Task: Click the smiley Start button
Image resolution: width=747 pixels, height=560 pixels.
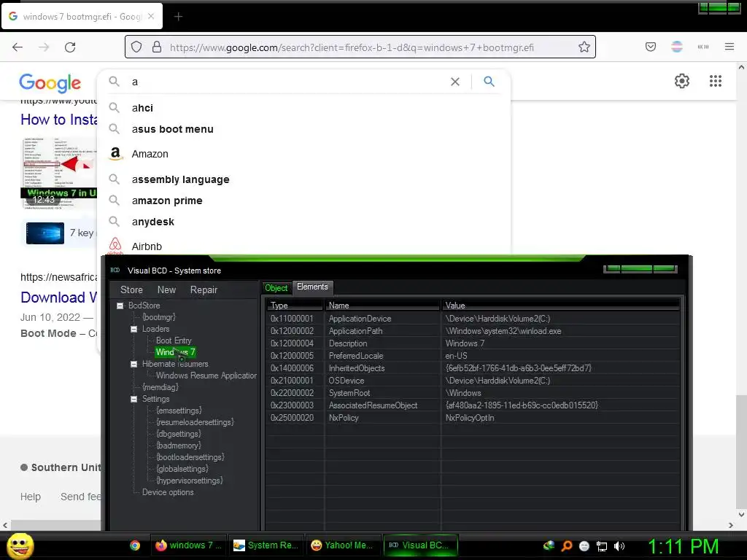Action: click(x=20, y=545)
